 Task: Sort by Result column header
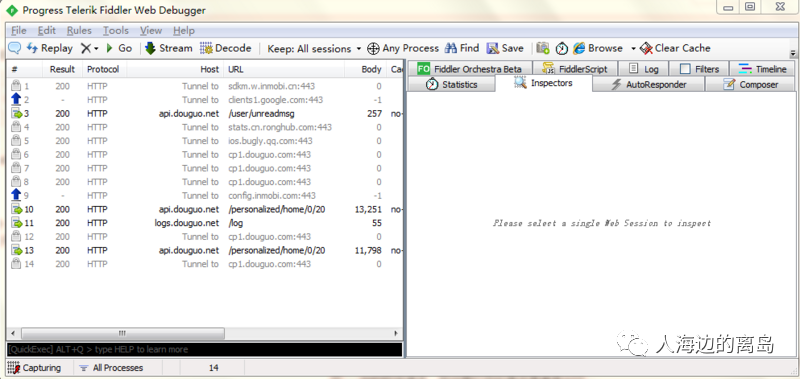pos(62,69)
